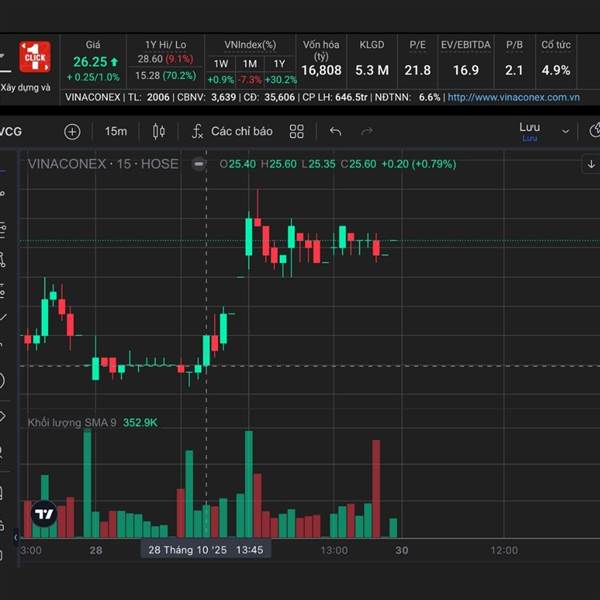Add symbol with the plus circle icon
Image resolution: width=600 pixels, height=600 pixels.
[72, 132]
